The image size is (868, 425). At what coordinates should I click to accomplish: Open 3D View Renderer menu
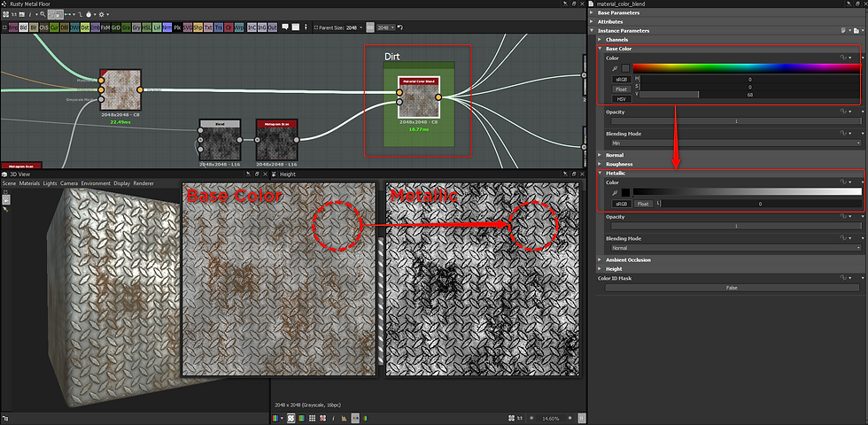pos(143,183)
